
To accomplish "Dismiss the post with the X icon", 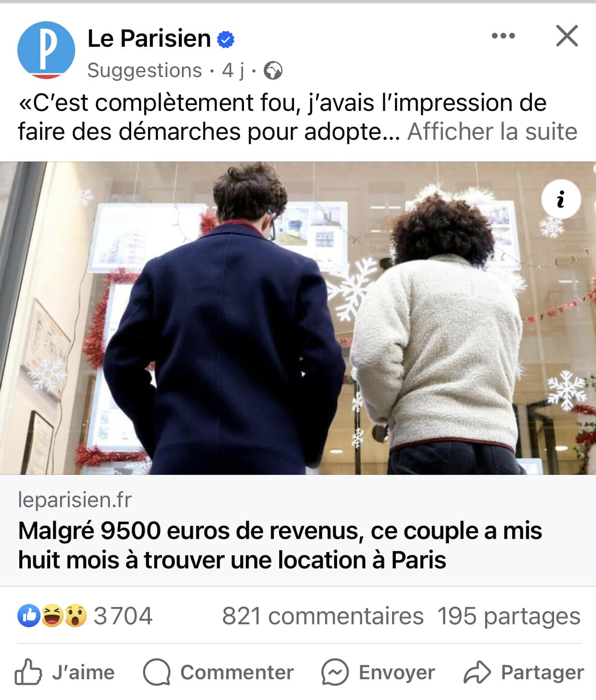I will [567, 36].
